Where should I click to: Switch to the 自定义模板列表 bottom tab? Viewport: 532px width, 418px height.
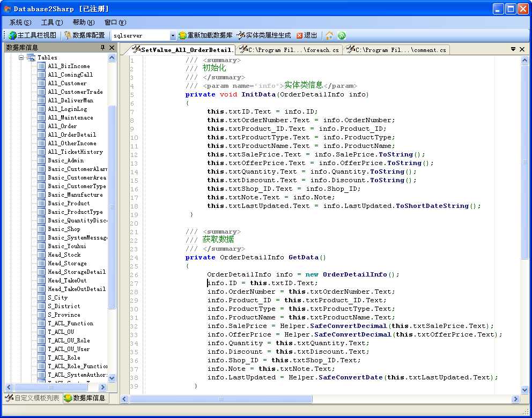(x=33, y=398)
